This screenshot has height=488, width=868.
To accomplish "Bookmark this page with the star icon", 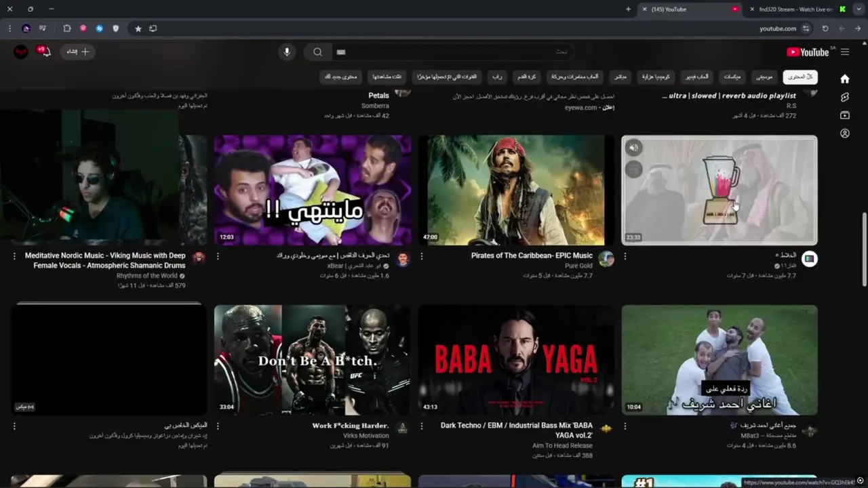I will click(138, 28).
